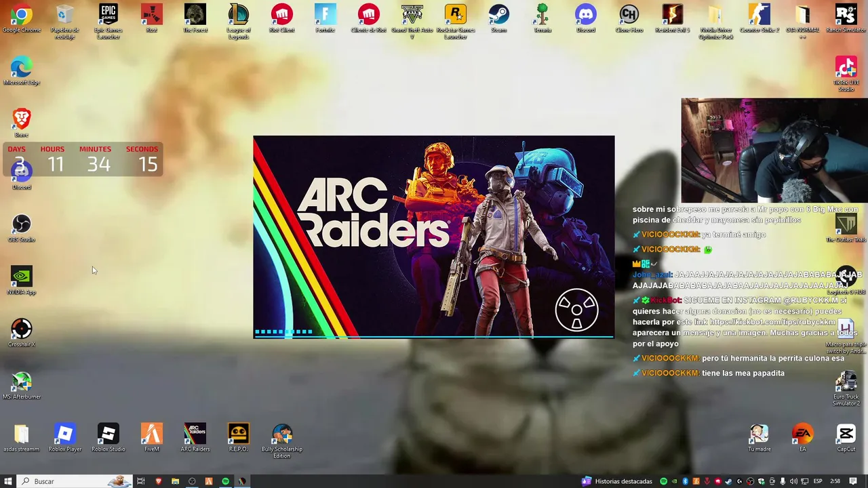
Task: Open TikTok LIVE Studio shortcut
Action: [846, 75]
